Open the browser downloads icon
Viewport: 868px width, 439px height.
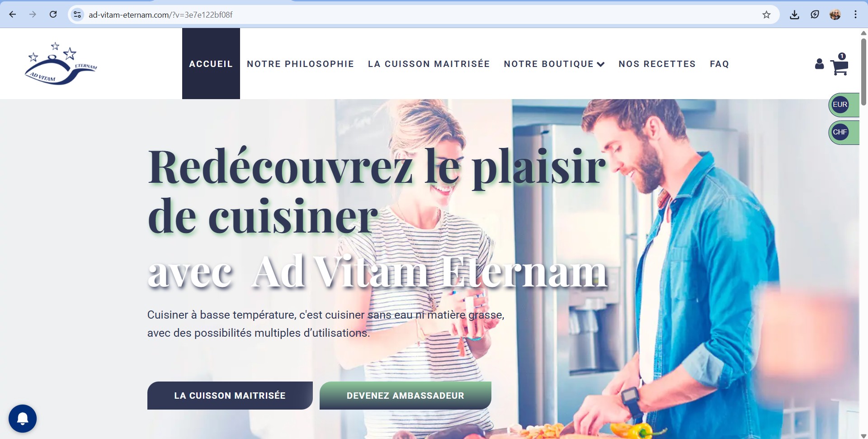click(794, 14)
